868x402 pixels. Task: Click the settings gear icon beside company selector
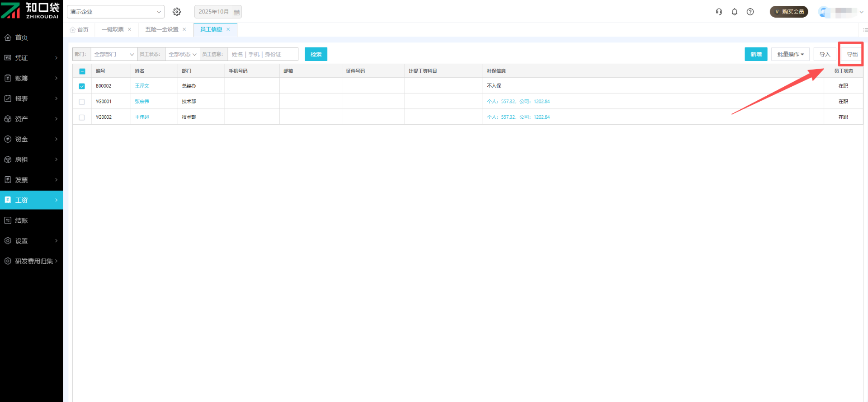pyautogui.click(x=177, y=12)
